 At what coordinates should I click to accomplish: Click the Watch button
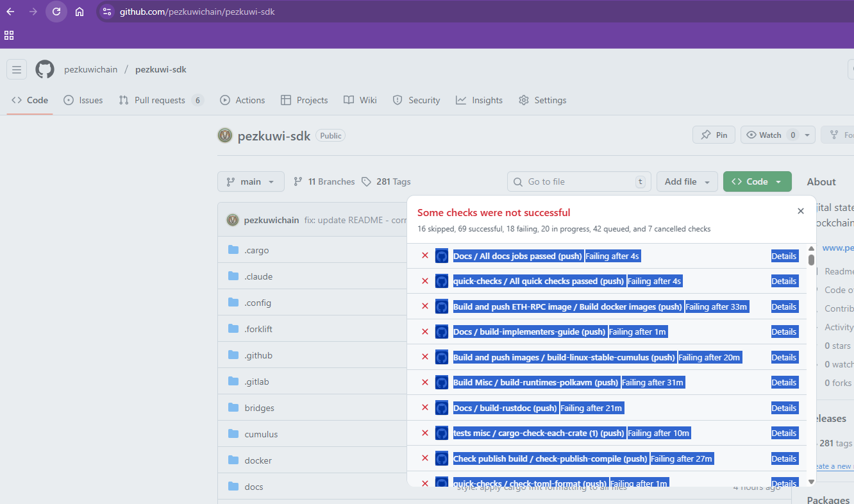[771, 135]
